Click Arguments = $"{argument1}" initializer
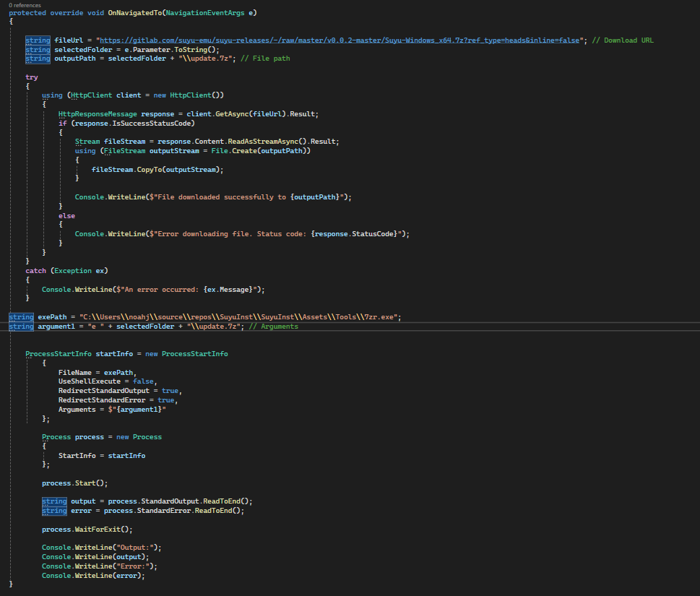The width and height of the screenshot is (700, 596). point(112,410)
